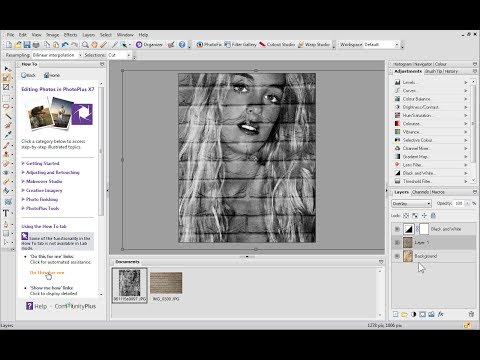Click the blue Help question mark icon
This screenshot has height=360, width=480.
point(182,45)
